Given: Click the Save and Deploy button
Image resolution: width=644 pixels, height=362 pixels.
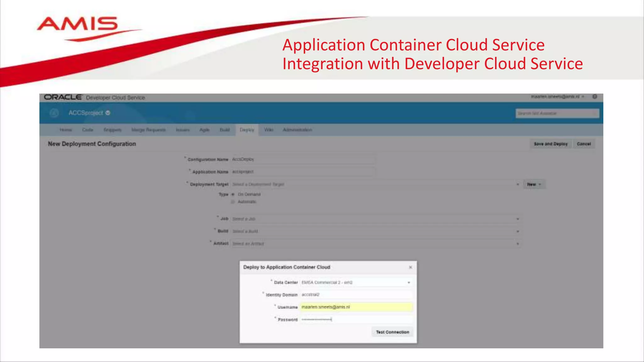Looking at the screenshot, I should coord(551,144).
